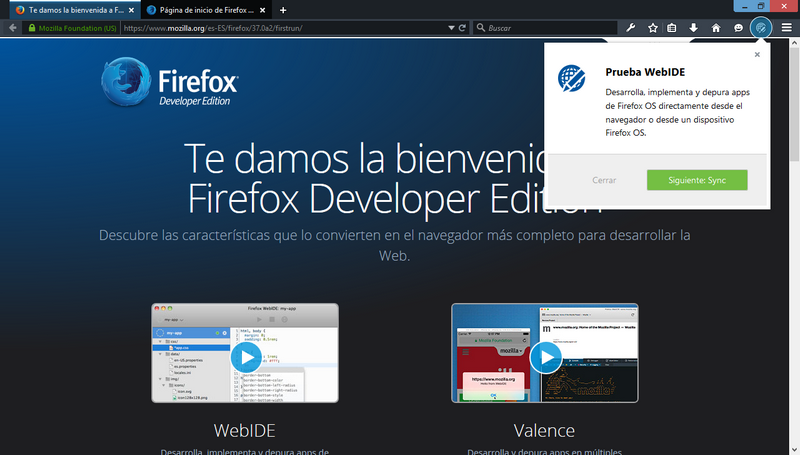Close the 'Página de inicio de Firefox' tab
Viewport: 800px width, 455px height.
coord(262,10)
